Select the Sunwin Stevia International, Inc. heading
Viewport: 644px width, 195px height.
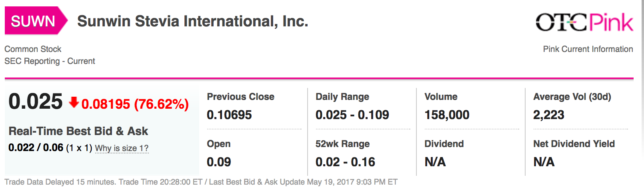(192, 21)
